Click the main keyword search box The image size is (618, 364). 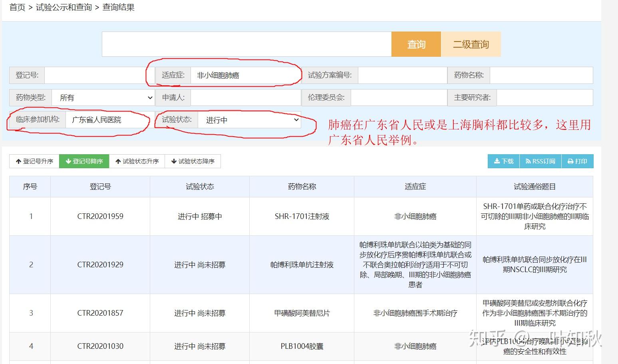(246, 44)
